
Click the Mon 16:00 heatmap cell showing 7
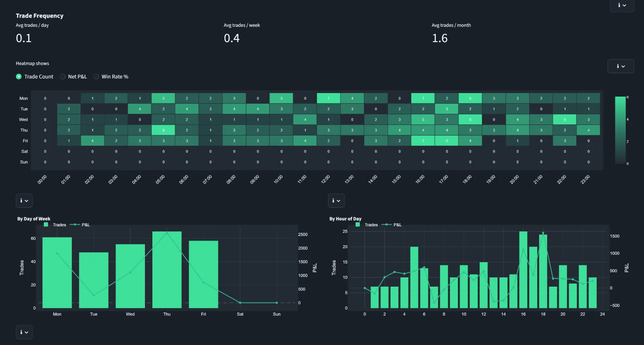coord(423,98)
